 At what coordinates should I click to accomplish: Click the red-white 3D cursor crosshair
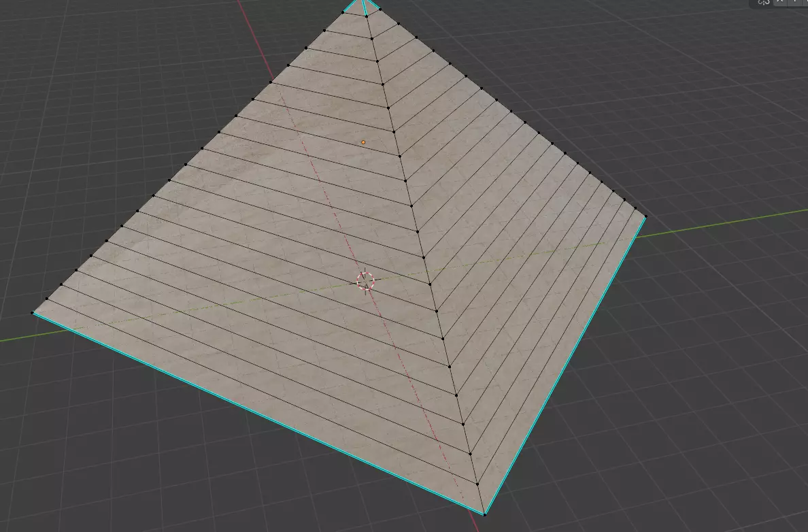click(x=366, y=282)
